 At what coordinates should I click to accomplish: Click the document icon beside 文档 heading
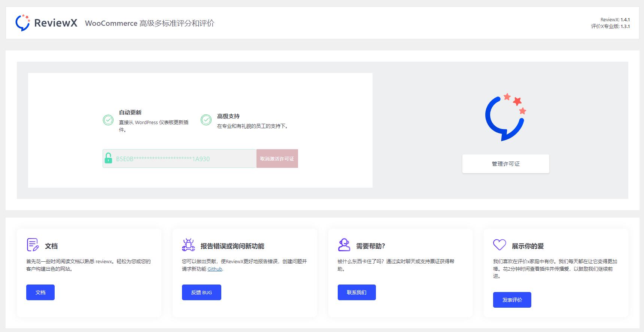(33, 245)
